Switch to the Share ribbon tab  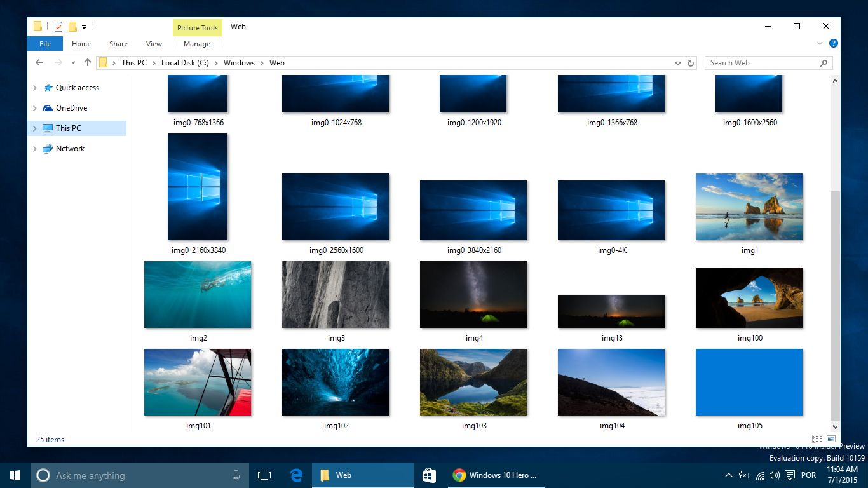(x=118, y=44)
